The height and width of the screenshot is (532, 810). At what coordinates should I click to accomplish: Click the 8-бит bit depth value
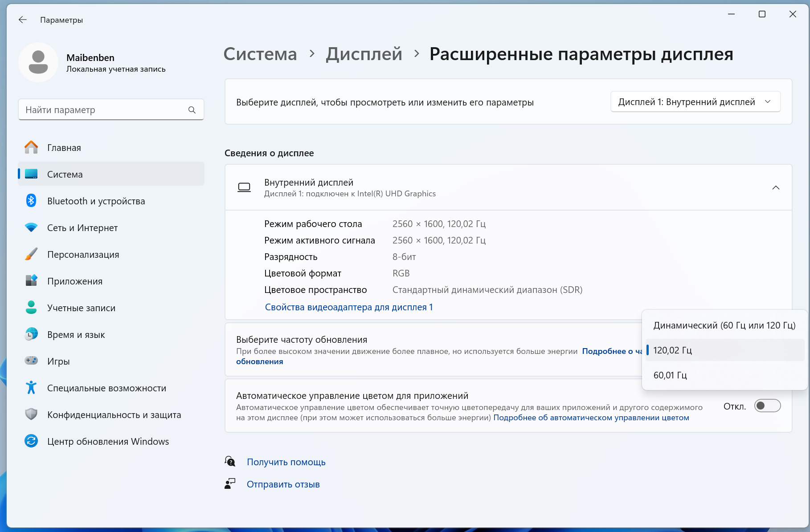[x=404, y=257]
